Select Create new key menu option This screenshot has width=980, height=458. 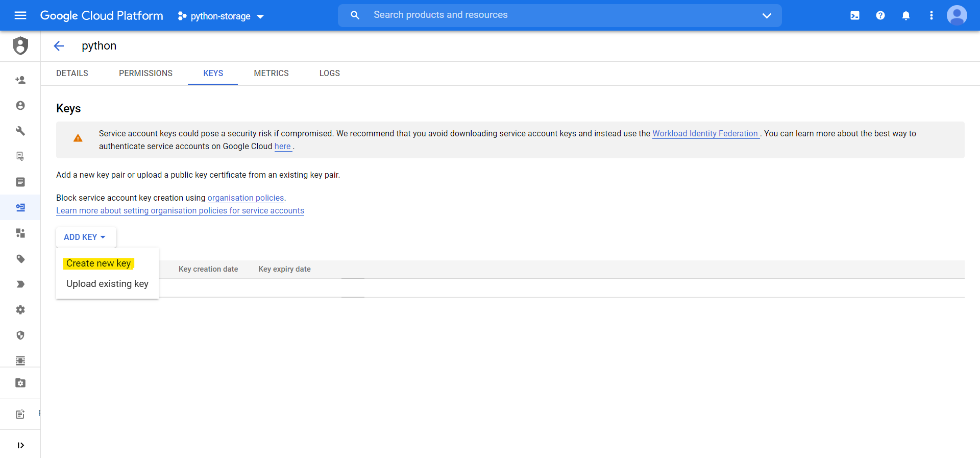click(99, 263)
